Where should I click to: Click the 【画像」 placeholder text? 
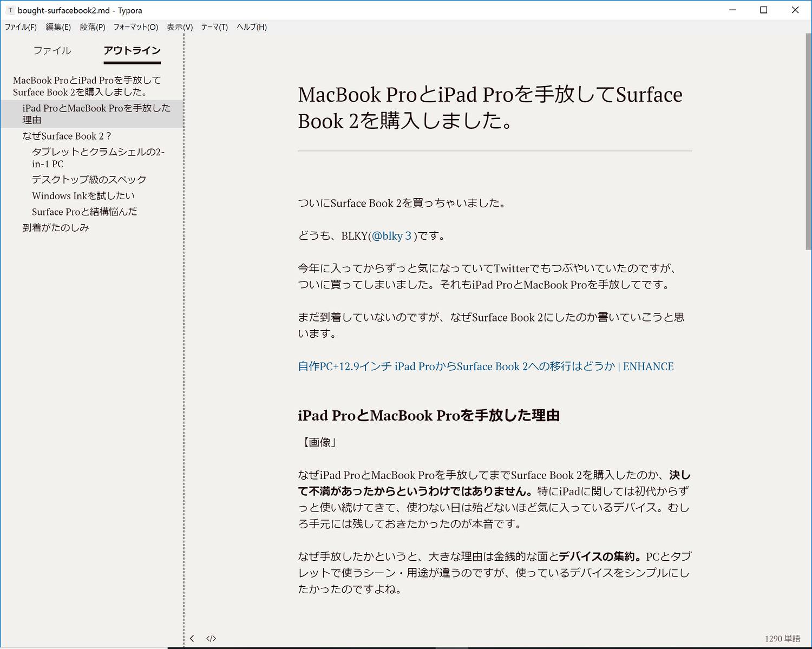[x=318, y=443]
